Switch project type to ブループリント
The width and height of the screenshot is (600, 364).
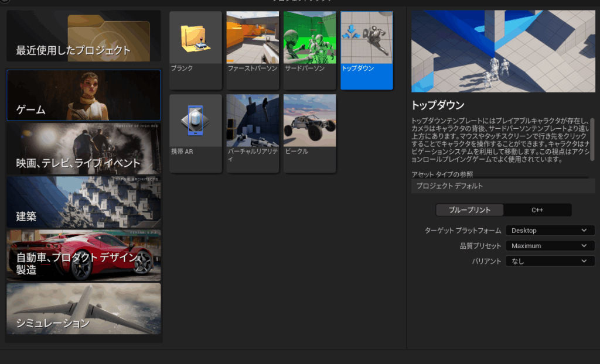[x=469, y=210]
